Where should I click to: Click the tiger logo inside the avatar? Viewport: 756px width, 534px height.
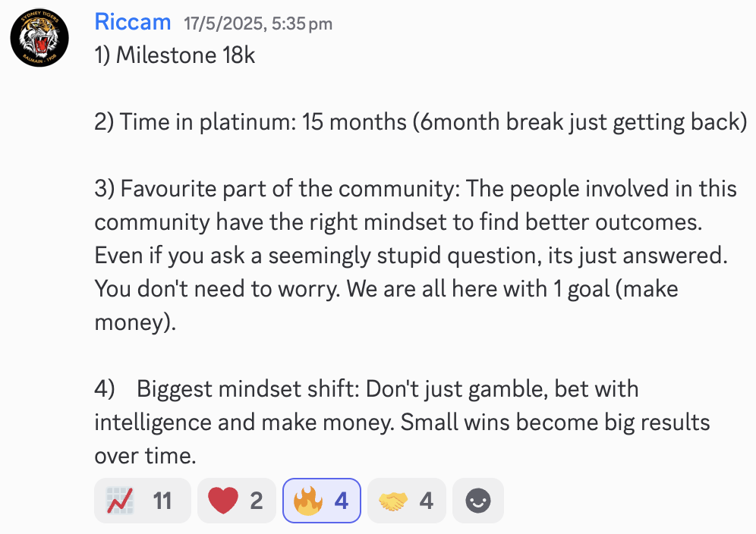(39, 39)
